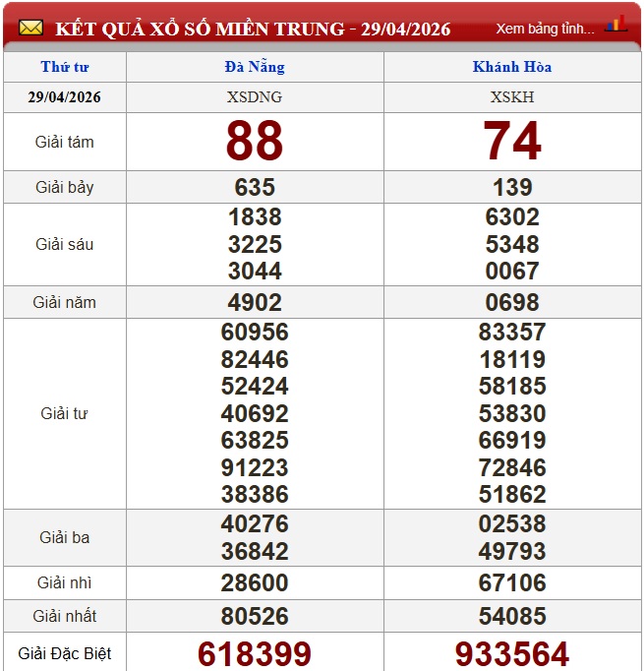Open the Đà Nẵng province link
644x671 pixels.
coord(255,67)
